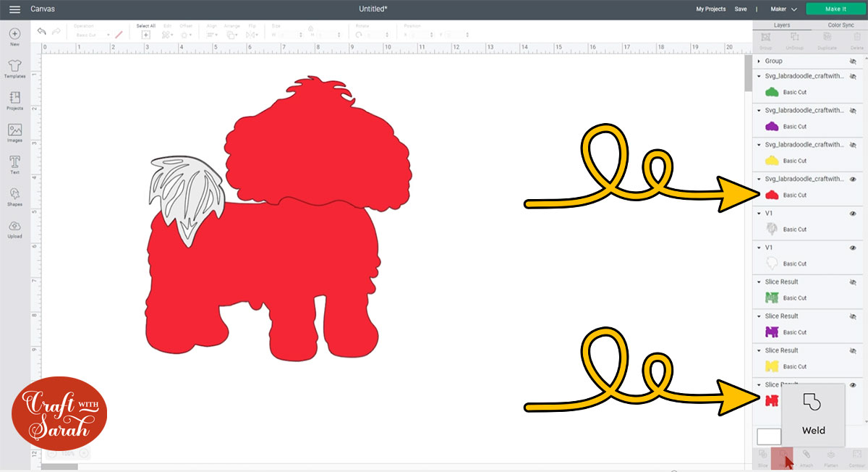Undo the last action
Screen dimensions: 868x472
[x=41, y=33]
